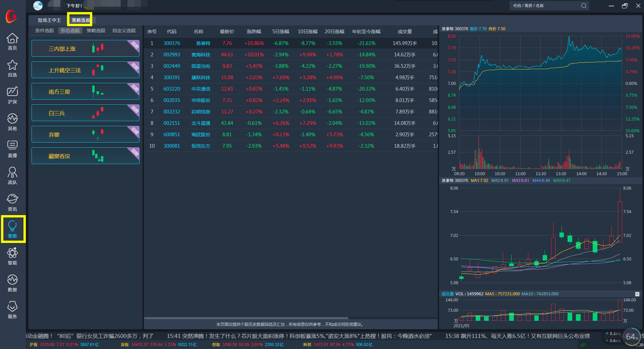
Task: Open stock code 002993 奥海科技 row
Action: tap(172, 55)
